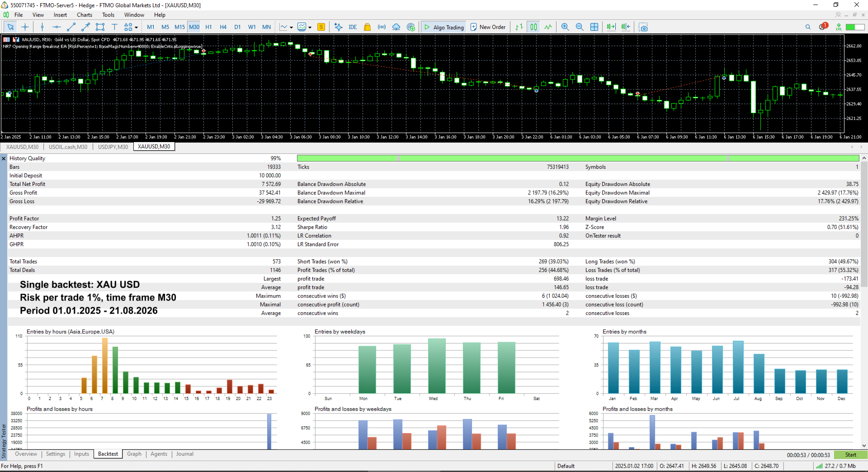Image resolution: width=868 pixels, height=472 pixels.
Task: Click the green History Quality progress bar
Action: [578, 158]
